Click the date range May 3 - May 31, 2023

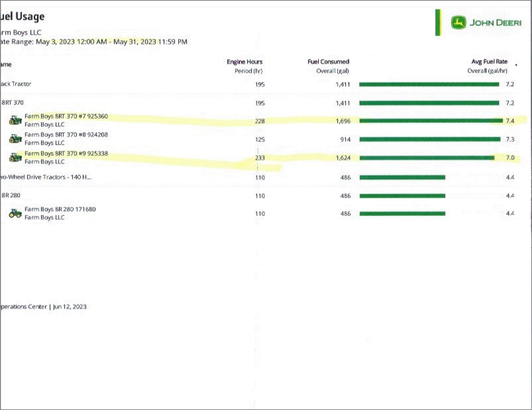click(x=111, y=42)
